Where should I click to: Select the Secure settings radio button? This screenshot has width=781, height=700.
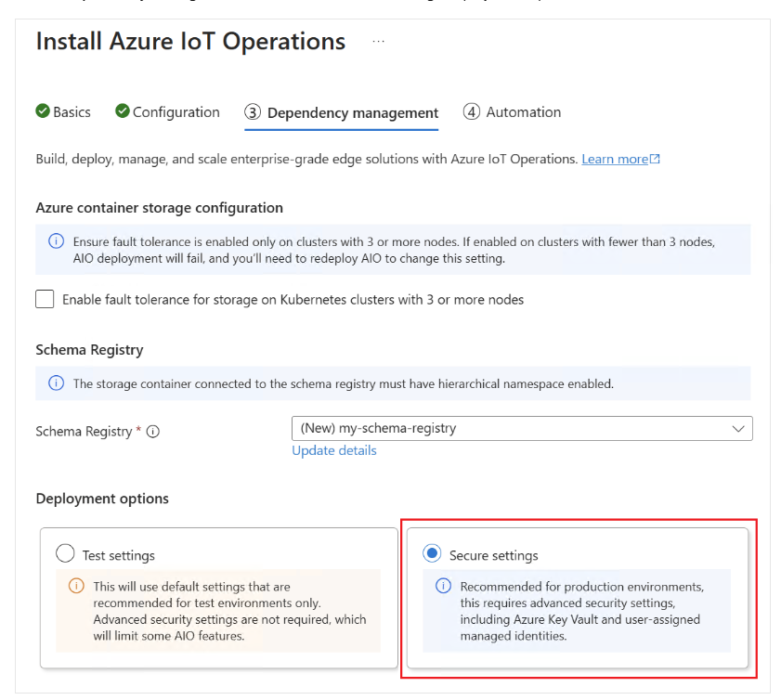click(432, 554)
